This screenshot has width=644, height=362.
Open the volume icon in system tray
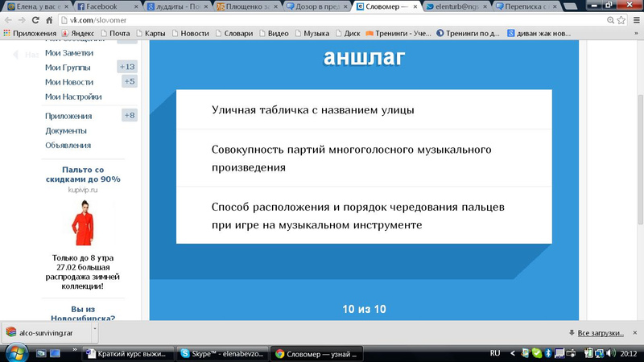[x=610, y=353]
